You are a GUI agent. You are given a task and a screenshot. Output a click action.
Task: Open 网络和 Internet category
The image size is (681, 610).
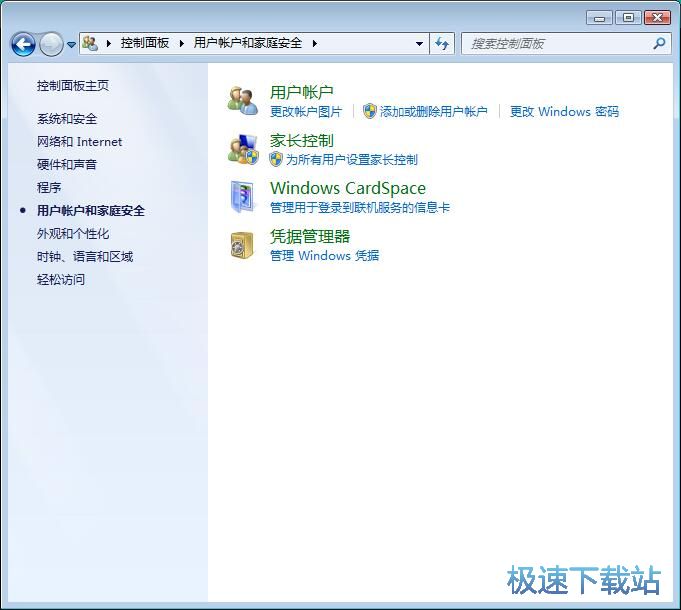coord(79,142)
